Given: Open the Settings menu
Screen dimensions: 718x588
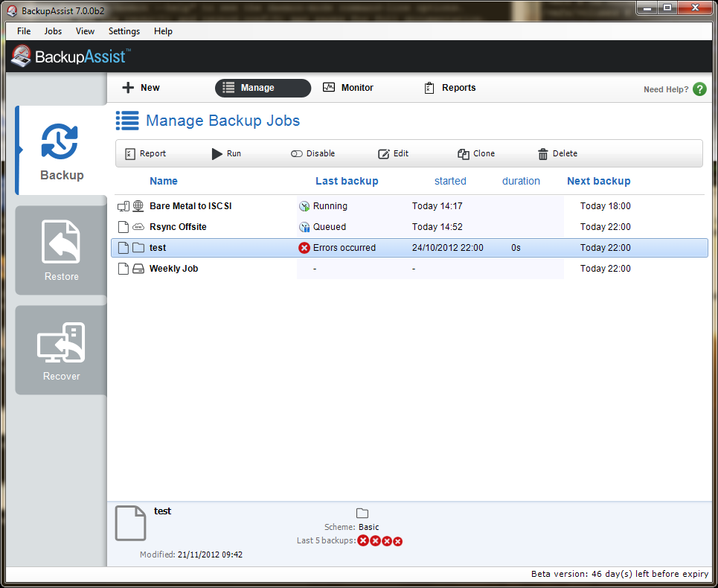Looking at the screenshot, I should [124, 31].
